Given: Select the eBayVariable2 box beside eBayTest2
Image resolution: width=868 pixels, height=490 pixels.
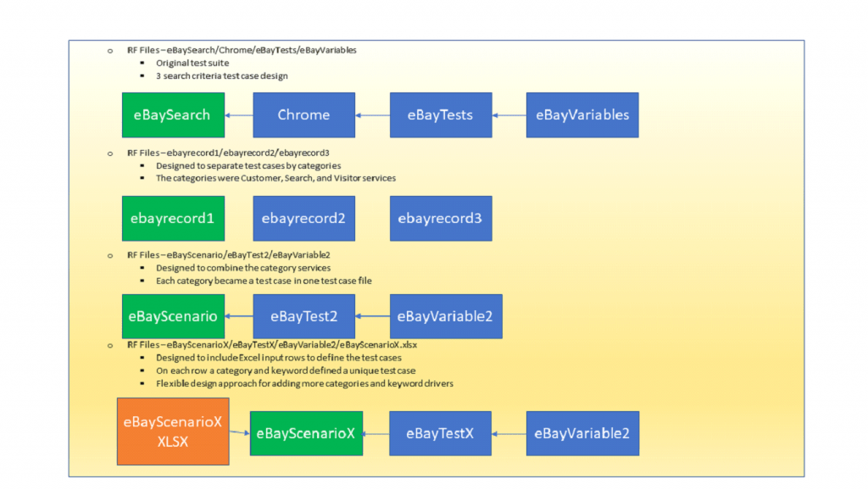Looking at the screenshot, I should point(446,316).
